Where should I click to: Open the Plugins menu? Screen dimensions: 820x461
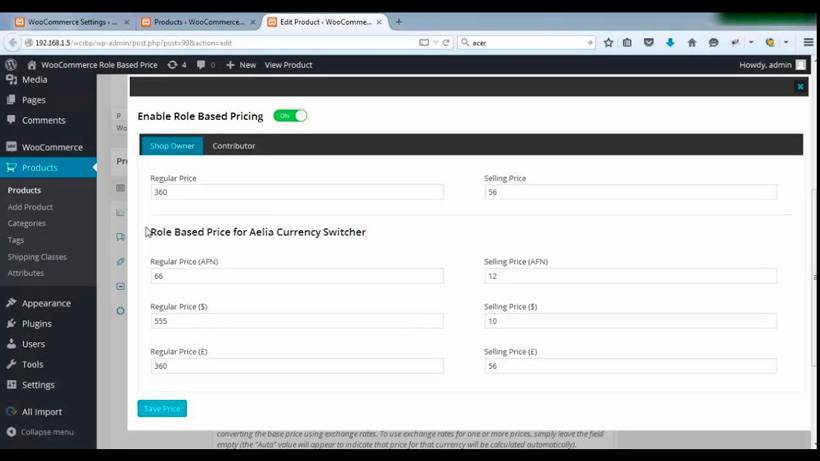click(x=37, y=324)
